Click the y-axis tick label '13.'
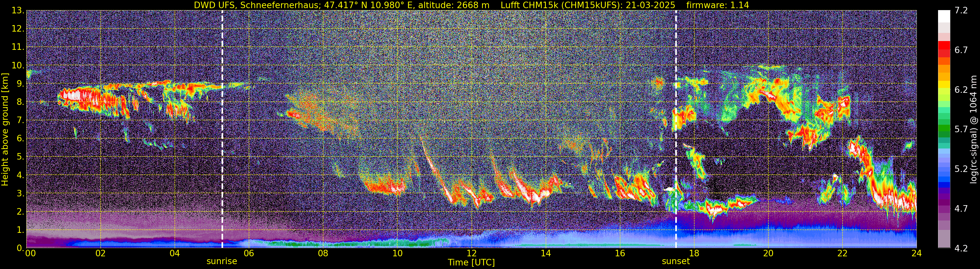Viewport: 980px width, 269px height. (x=18, y=11)
